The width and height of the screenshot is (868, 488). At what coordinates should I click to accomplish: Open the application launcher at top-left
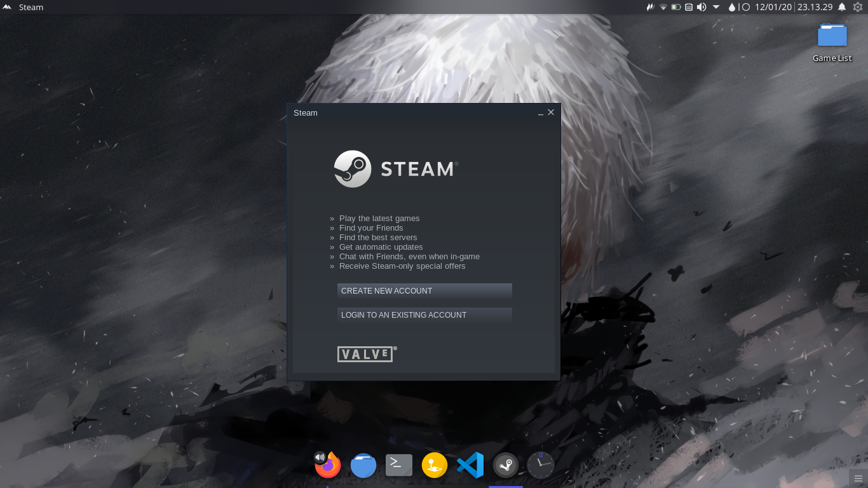[7, 7]
